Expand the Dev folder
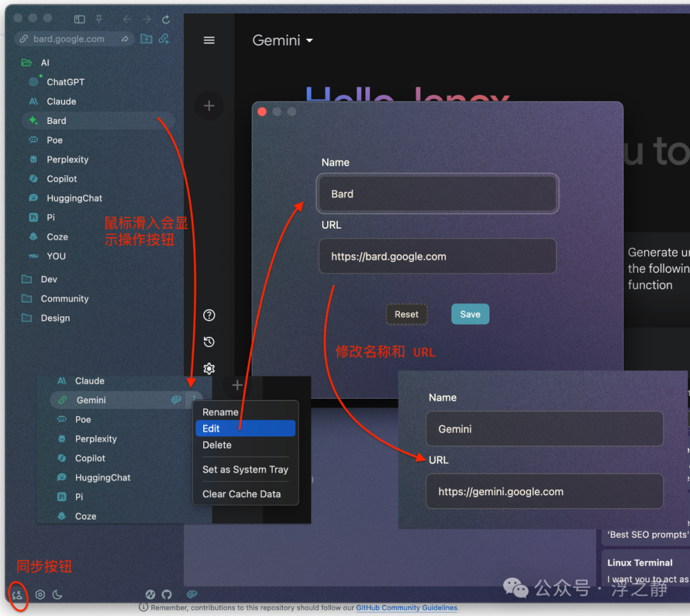The height and width of the screenshot is (616, 690). [x=49, y=279]
